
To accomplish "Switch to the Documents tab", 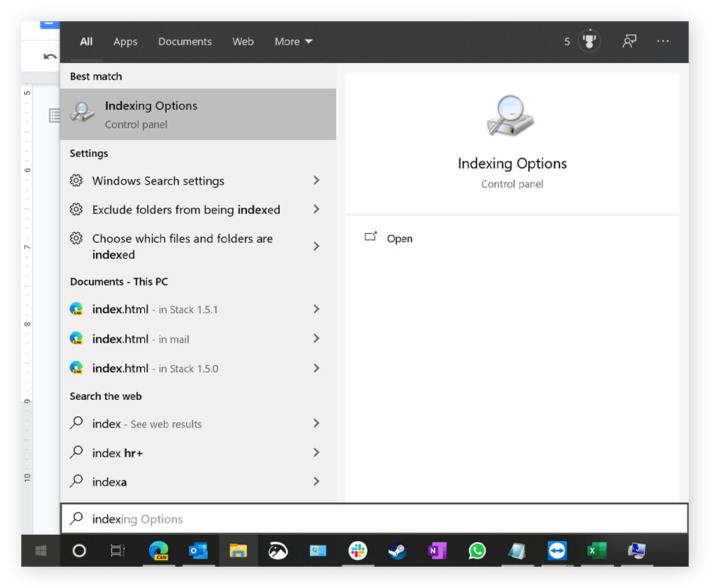I will pyautogui.click(x=185, y=41).
